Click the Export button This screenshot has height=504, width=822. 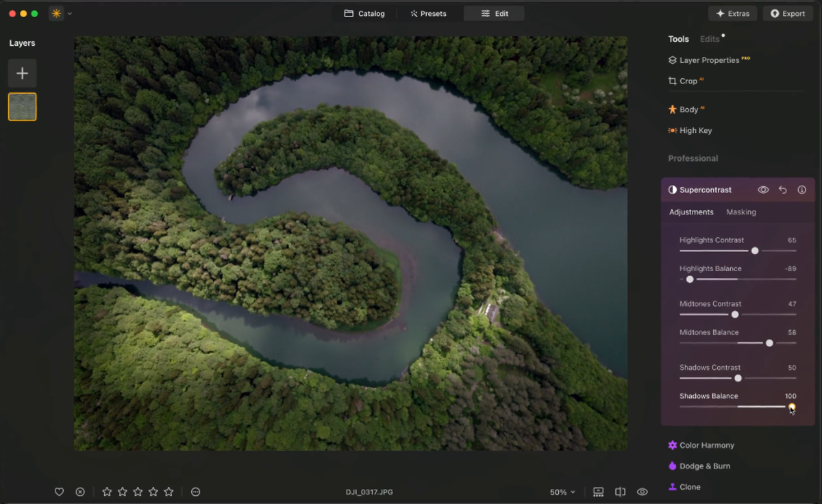tap(787, 13)
